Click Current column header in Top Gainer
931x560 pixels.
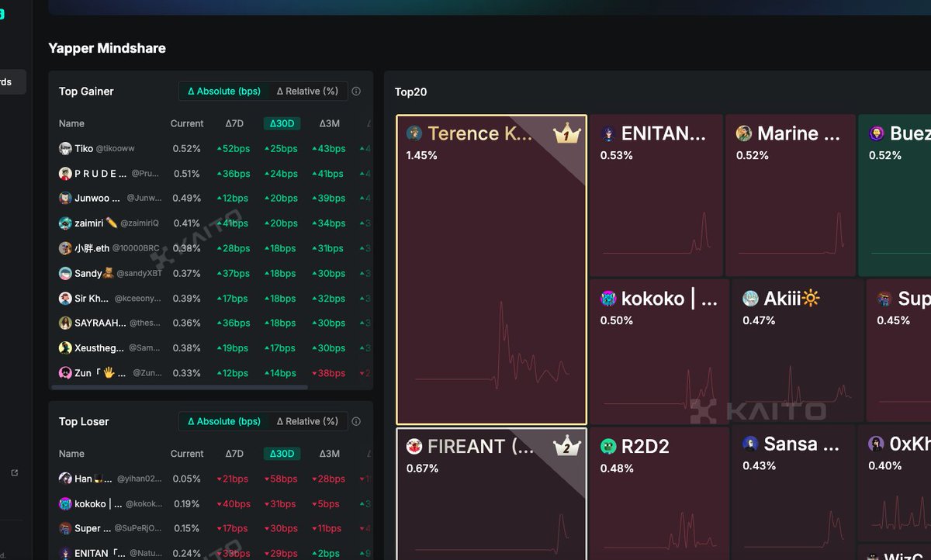[187, 123]
